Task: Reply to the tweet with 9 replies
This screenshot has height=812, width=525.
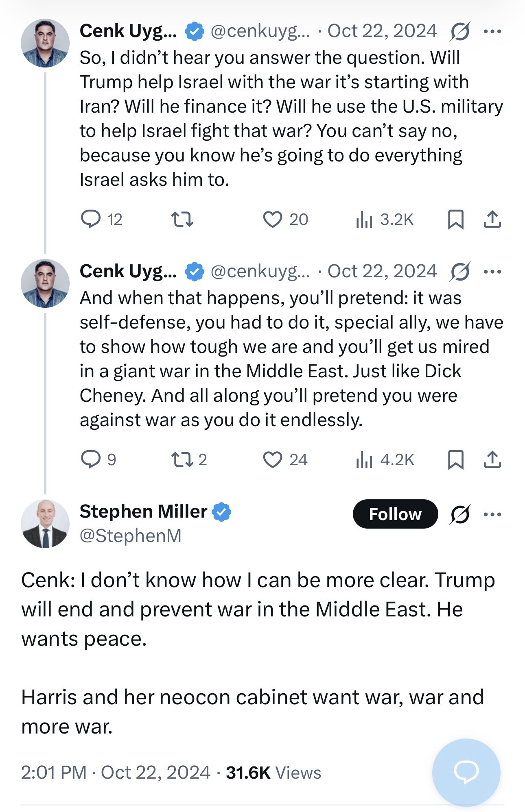Action: 91,459
